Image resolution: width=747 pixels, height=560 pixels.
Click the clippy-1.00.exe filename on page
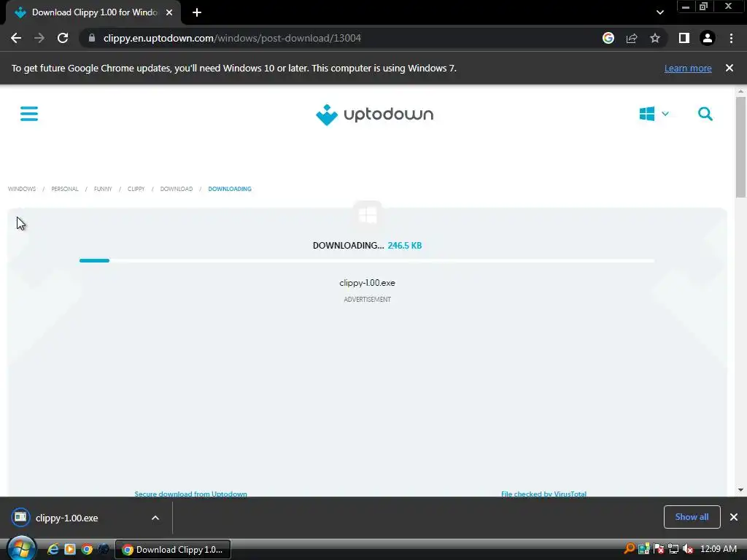pos(368,283)
